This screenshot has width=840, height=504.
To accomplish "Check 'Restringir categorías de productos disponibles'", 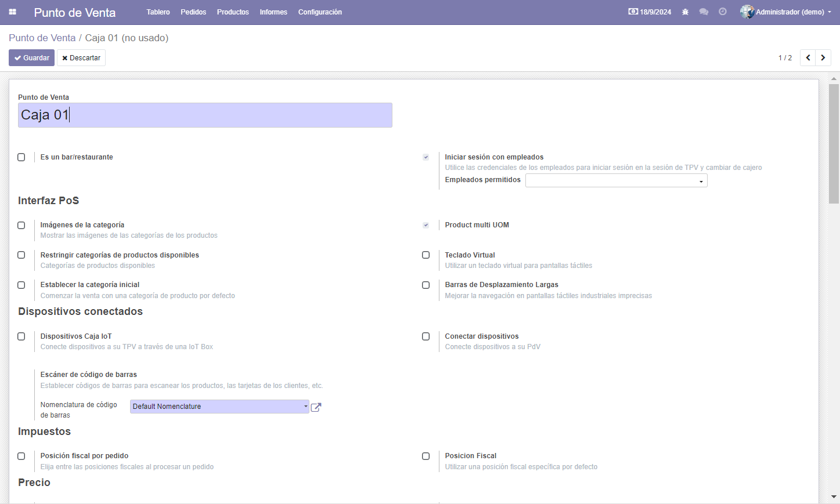I will coord(21,255).
